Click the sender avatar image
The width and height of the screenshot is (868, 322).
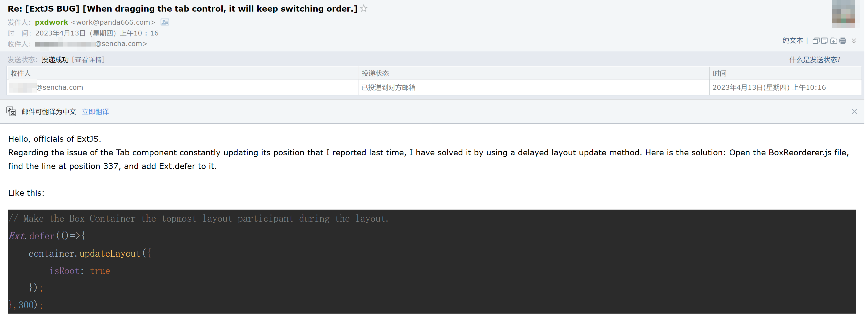(844, 14)
